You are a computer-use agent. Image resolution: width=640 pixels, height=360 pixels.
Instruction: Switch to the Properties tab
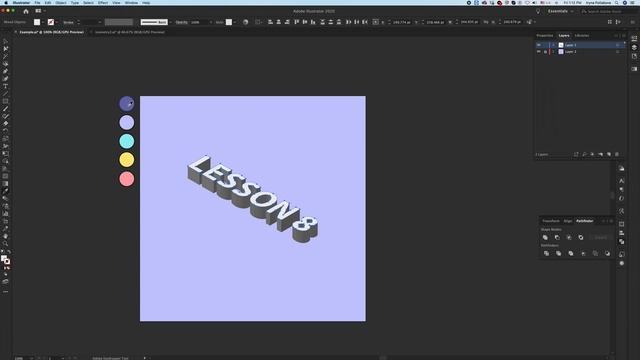544,36
